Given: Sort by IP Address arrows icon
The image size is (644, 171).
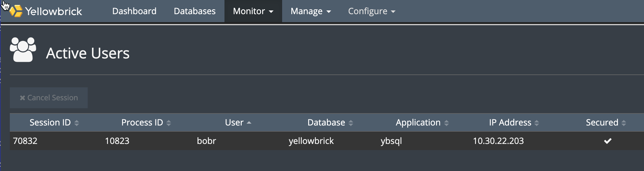Looking at the screenshot, I should click(x=537, y=123).
